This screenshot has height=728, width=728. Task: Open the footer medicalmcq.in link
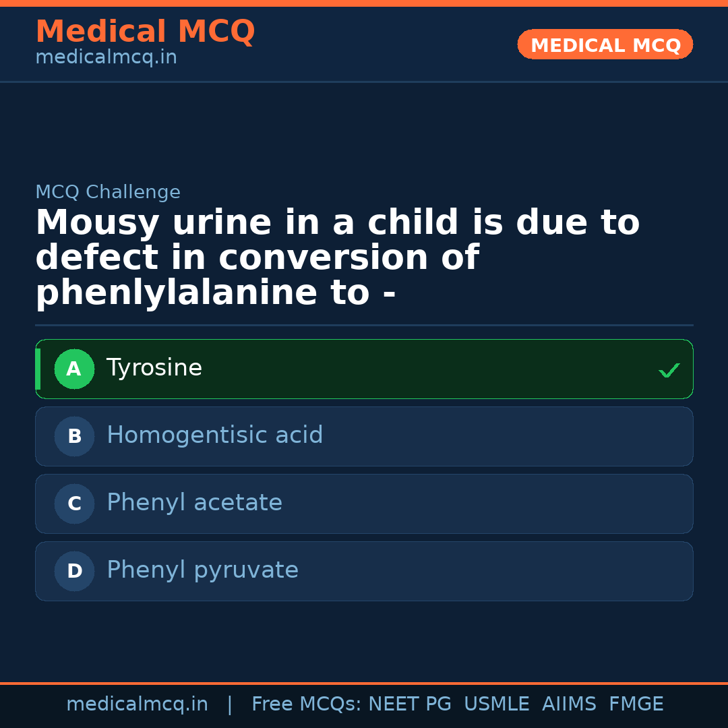tap(137, 704)
